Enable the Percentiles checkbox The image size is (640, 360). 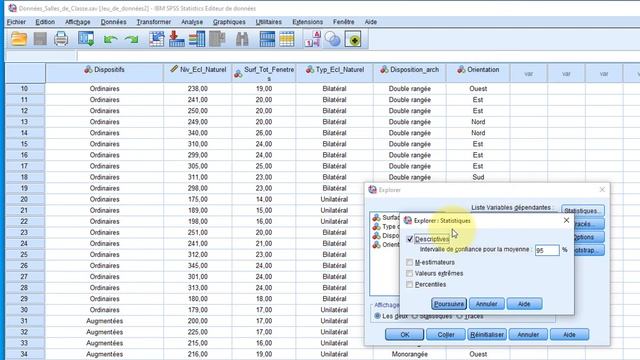click(409, 284)
